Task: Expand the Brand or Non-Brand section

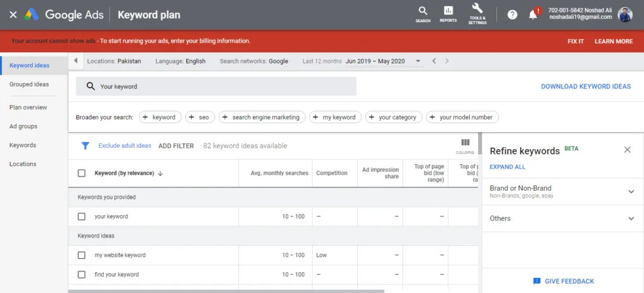Action: pos(631,192)
